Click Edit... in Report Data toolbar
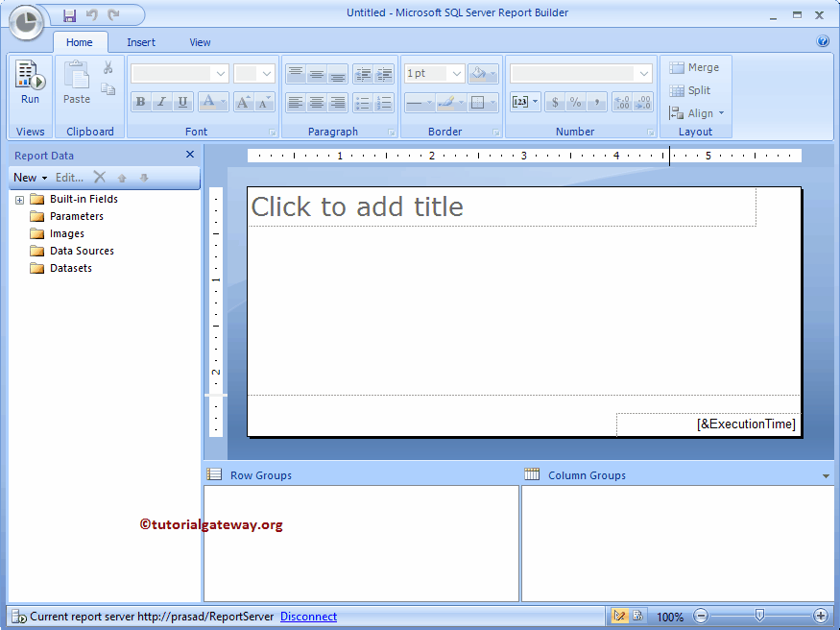 tap(70, 178)
